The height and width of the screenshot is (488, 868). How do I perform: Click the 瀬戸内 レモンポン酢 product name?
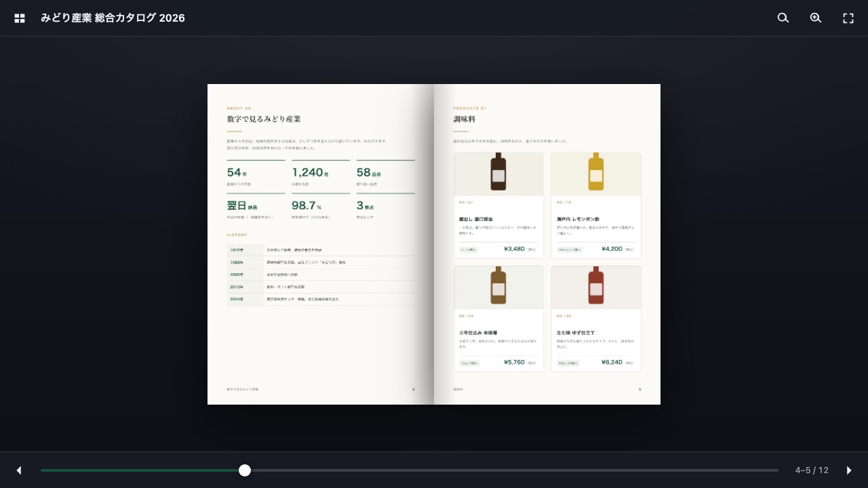[x=578, y=220]
